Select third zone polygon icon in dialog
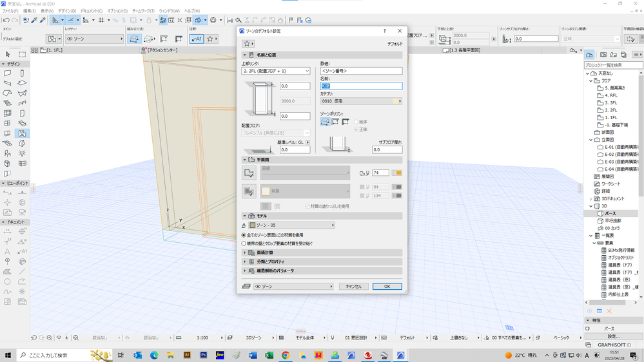 click(x=346, y=122)
